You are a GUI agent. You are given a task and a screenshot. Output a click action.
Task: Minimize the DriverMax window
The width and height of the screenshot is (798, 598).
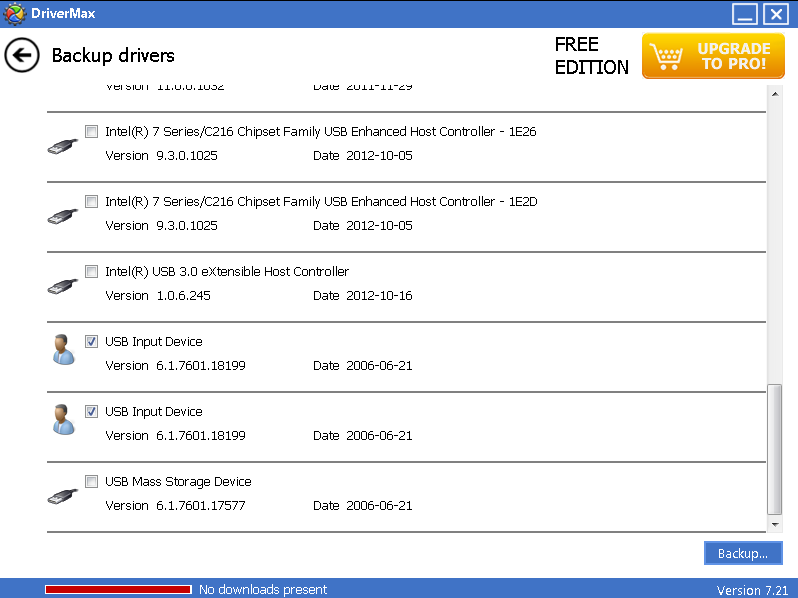click(745, 14)
